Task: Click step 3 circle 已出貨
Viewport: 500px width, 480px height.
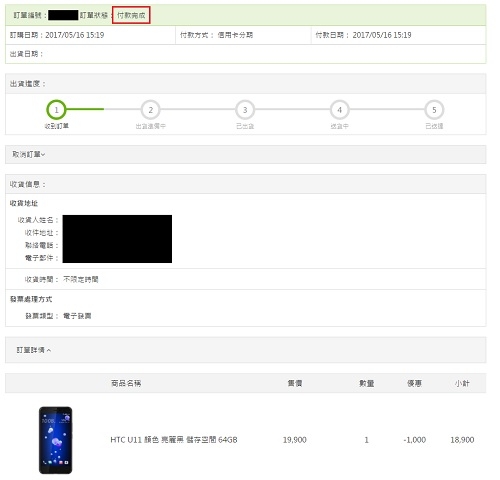Action: tap(245, 110)
